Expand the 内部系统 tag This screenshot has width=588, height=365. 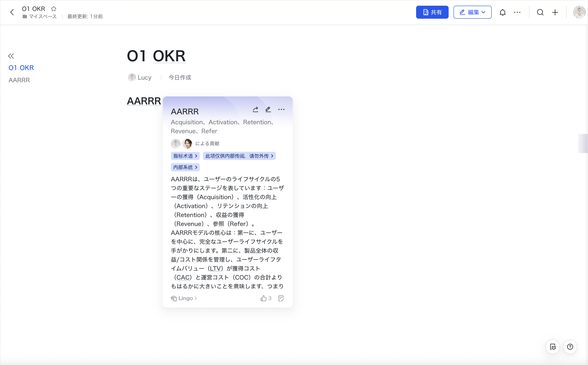coord(185,167)
